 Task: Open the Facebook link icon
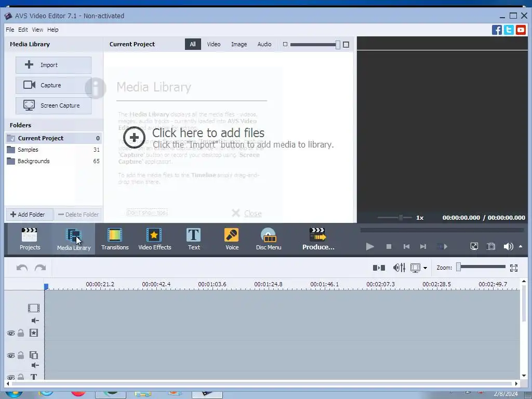[497, 30]
